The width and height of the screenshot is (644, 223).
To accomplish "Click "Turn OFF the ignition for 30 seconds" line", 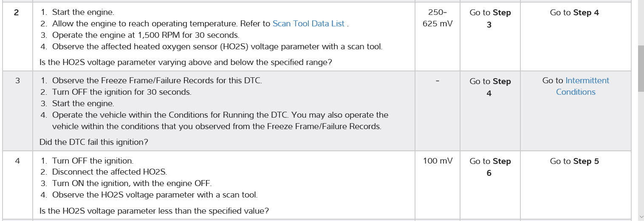I will [x=121, y=92].
